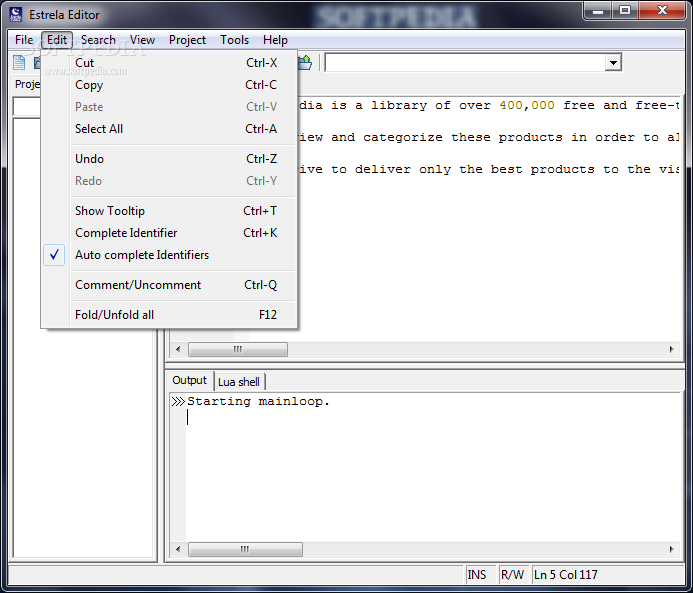Click editor pane scroll left arrow

coord(178,350)
